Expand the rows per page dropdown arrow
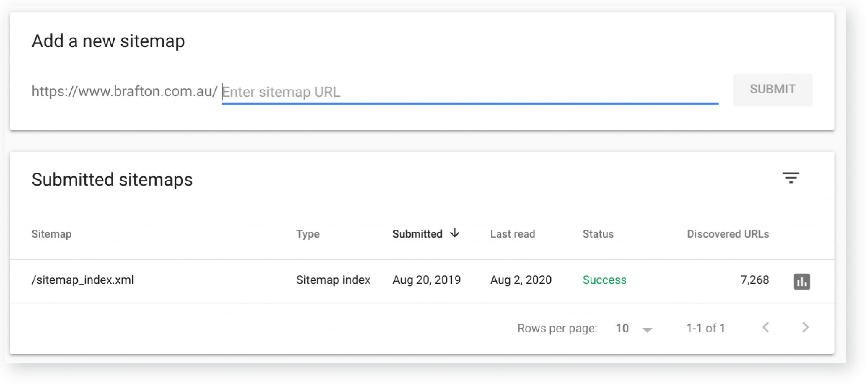 (647, 329)
